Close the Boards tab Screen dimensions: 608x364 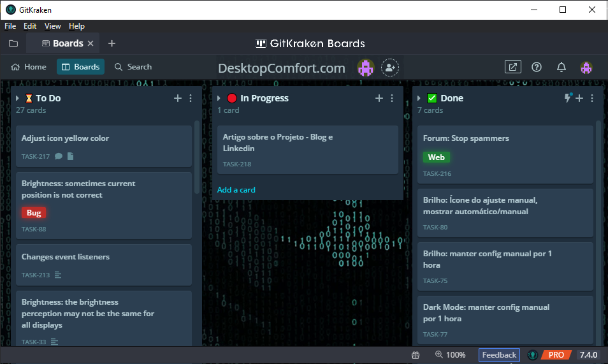click(x=90, y=43)
